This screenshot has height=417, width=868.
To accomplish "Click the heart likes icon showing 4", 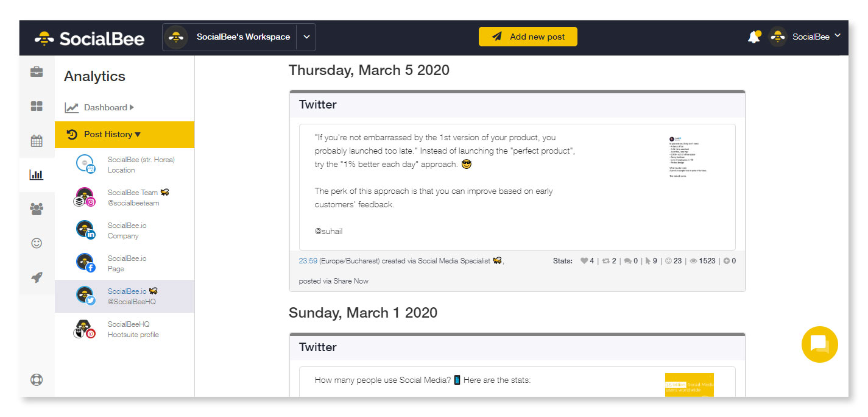I will tap(584, 261).
